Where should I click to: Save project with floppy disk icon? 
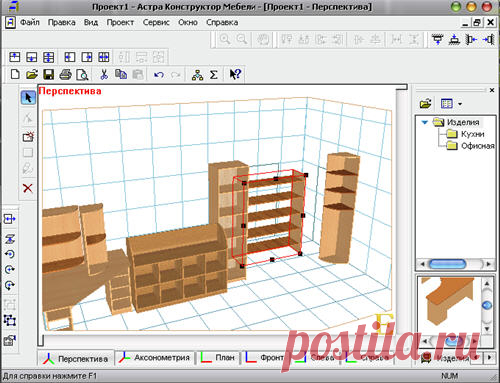(49, 74)
